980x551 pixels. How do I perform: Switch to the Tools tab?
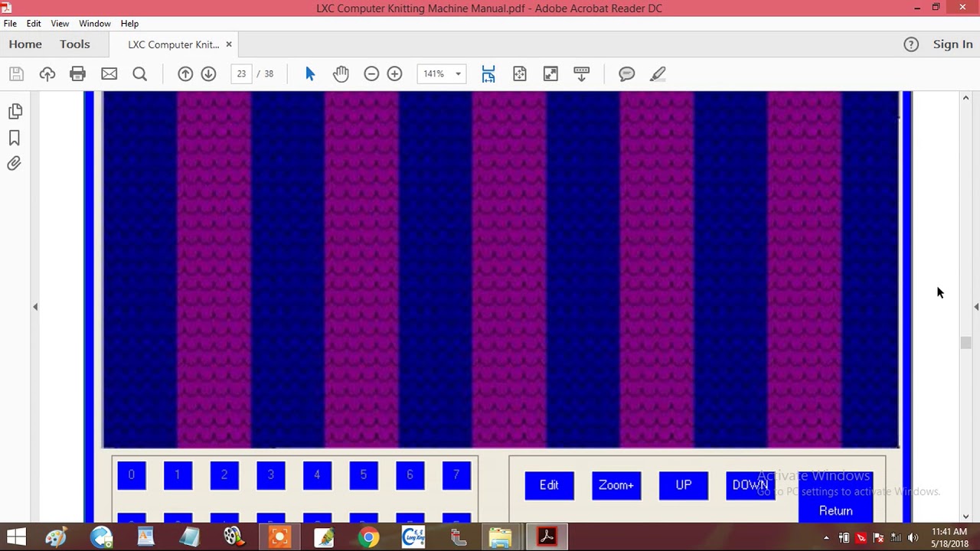pyautogui.click(x=75, y=44)
